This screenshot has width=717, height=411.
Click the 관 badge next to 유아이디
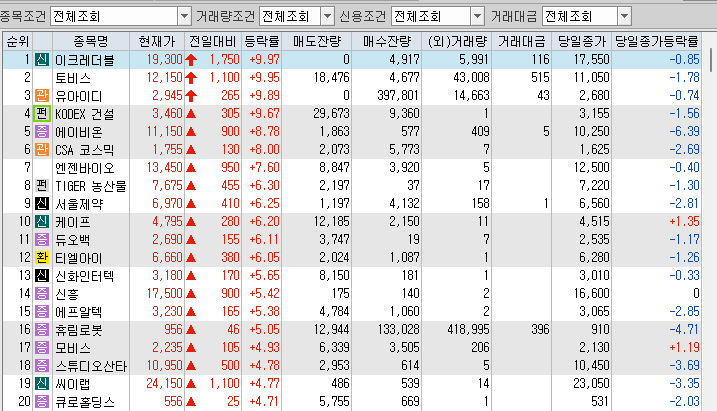(42, 96)
